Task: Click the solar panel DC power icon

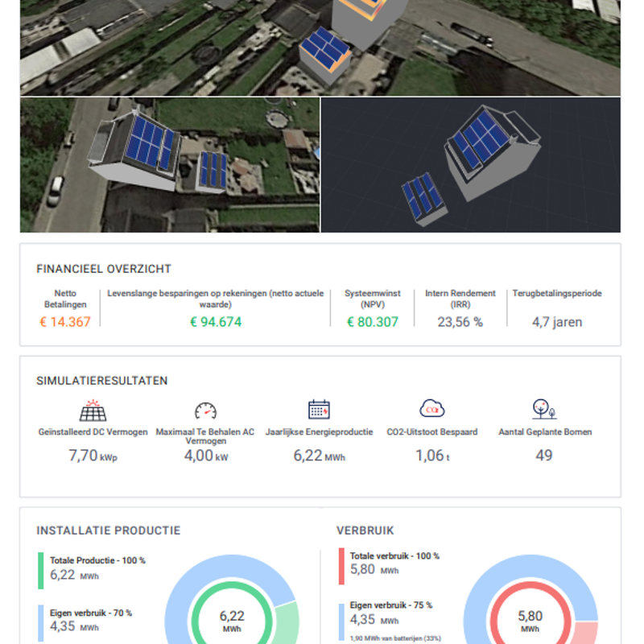Action: [x=93, y=411]
